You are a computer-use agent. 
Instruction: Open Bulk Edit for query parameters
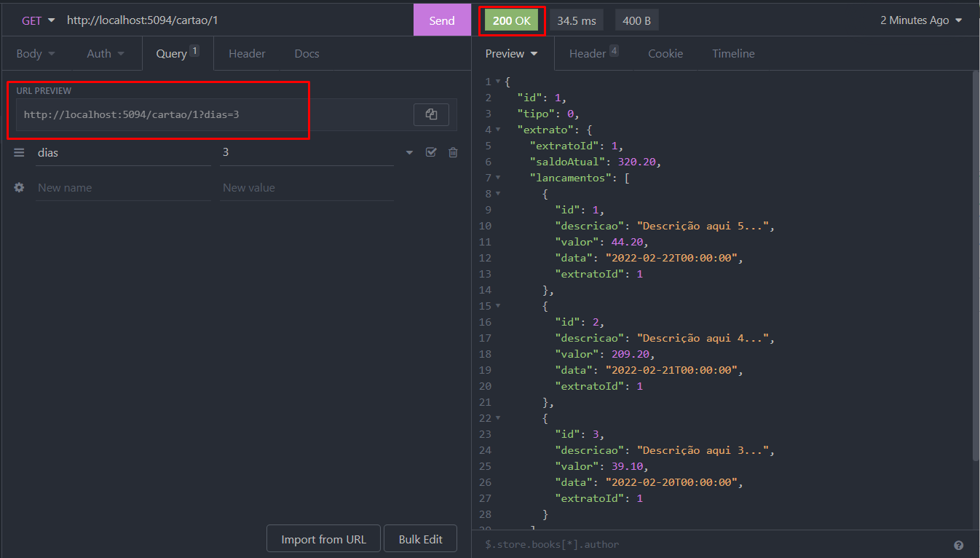420,539
